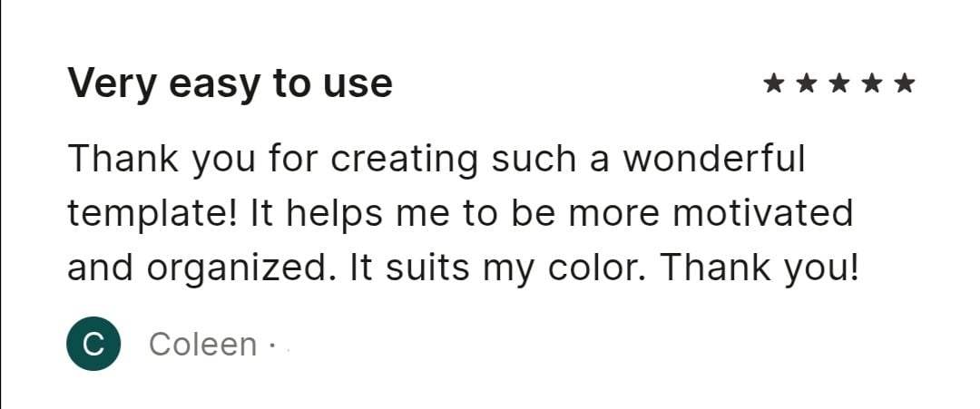Click the first star in the rating

coord(774,83)
